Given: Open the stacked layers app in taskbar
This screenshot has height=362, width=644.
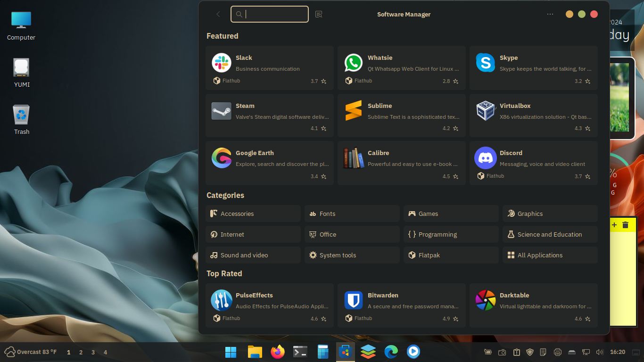Looking at the screenshot, I should click(368, 352).
